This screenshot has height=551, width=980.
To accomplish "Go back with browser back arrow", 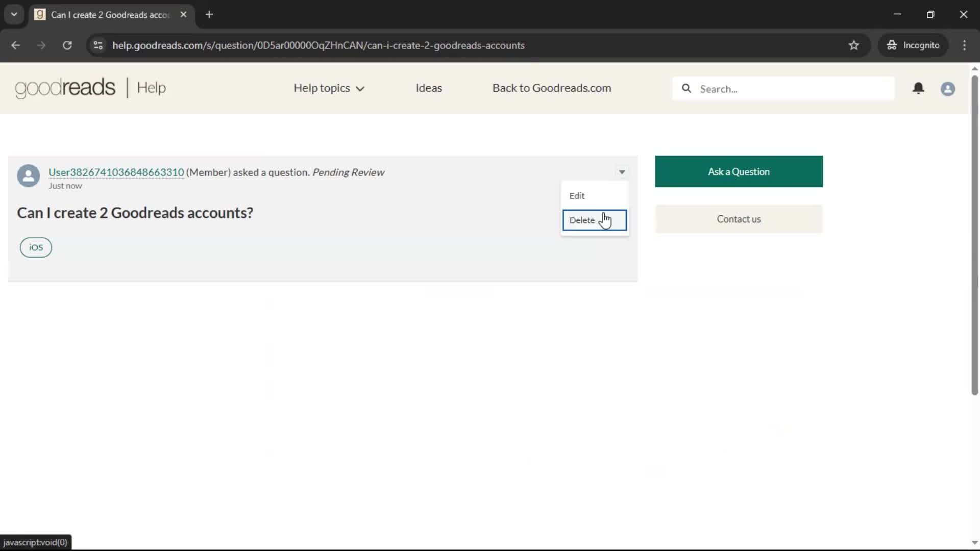I will tap(16, 45).
